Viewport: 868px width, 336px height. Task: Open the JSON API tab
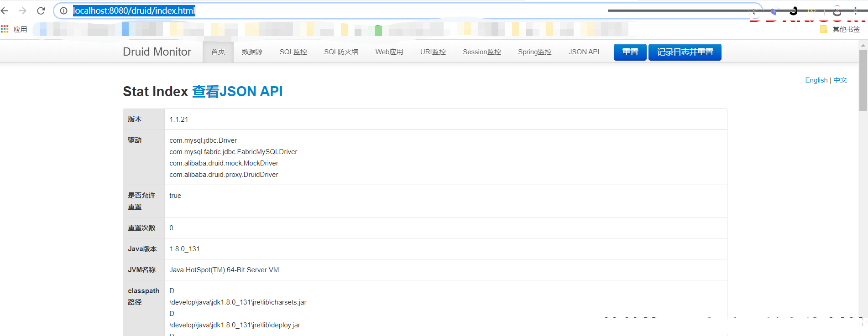(584, 52)
